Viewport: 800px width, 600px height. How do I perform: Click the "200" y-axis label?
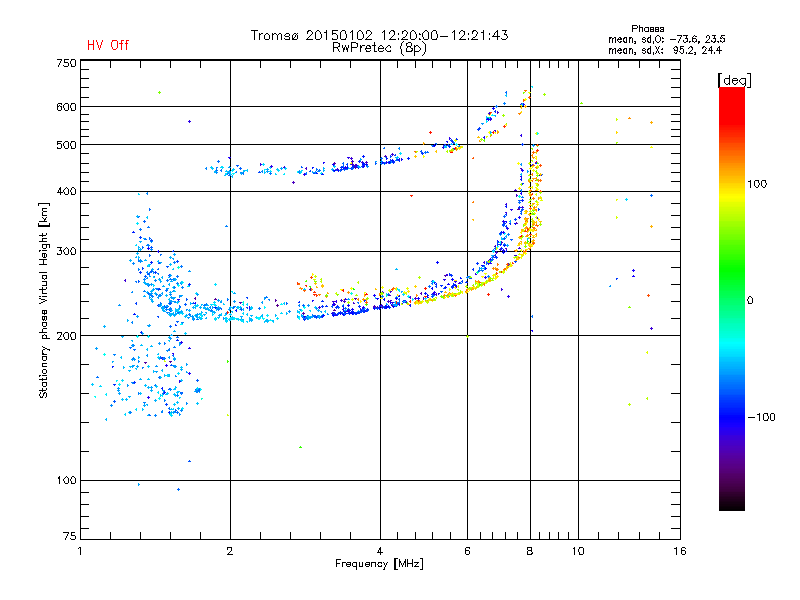pos(67,336)
